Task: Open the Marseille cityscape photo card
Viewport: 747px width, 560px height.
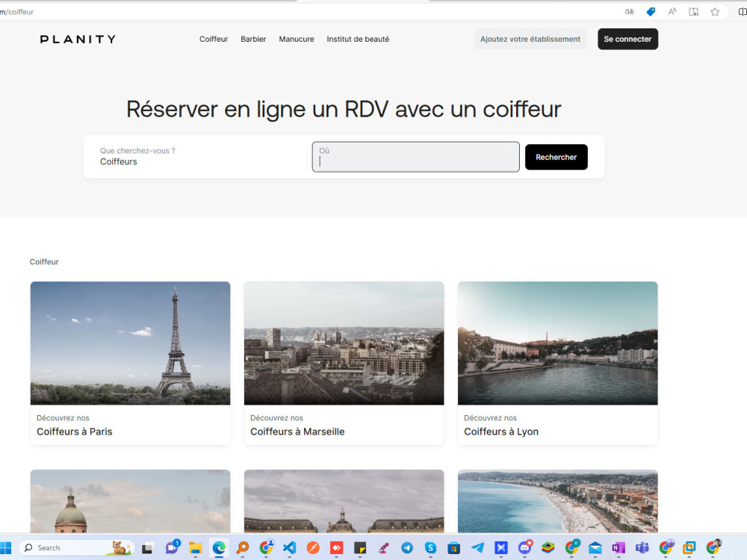Action: (344, 343)
